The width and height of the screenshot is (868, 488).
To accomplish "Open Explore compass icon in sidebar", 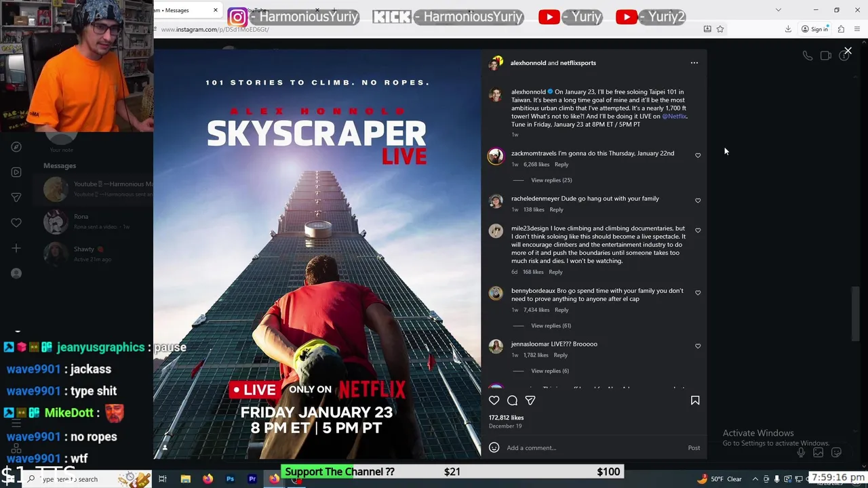I will (x=16, y=147).
